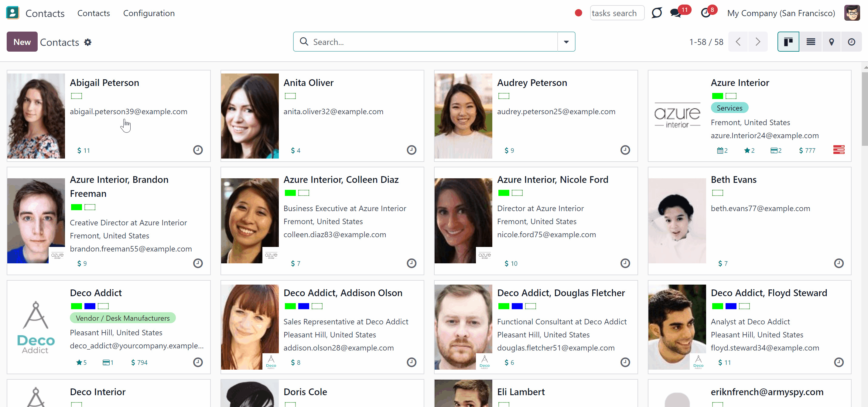This screenshot has height=407, width=868.
Task: Switch to Map view
Action: [832, 42]
